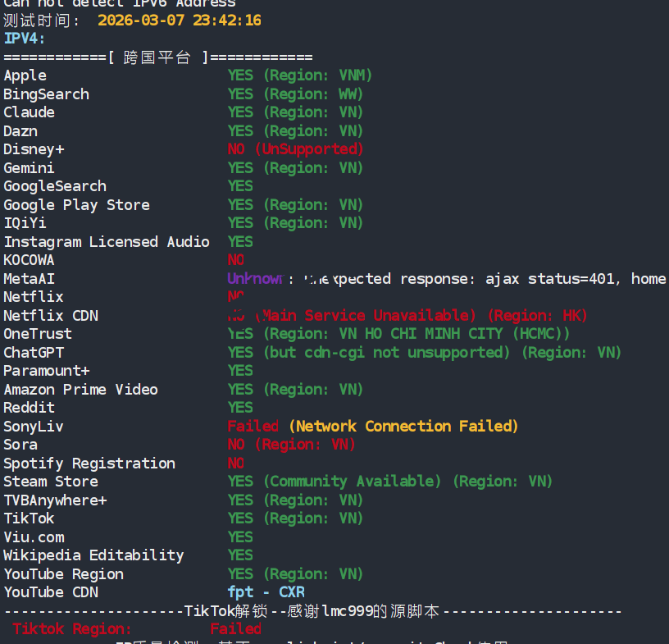This screenshot has height=644, width=669.
Task: Click the YouTube CDN fpt - CXR value
Action: [x=266, y=592]
